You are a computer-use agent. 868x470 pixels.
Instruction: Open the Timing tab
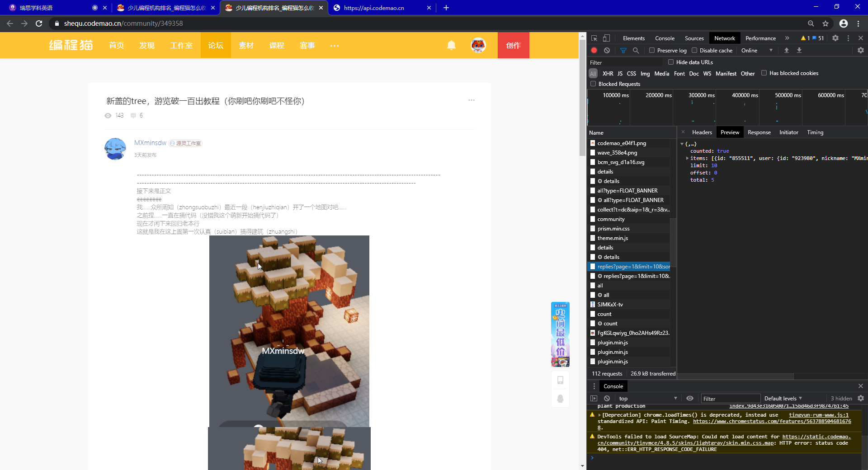pos(815,132)
